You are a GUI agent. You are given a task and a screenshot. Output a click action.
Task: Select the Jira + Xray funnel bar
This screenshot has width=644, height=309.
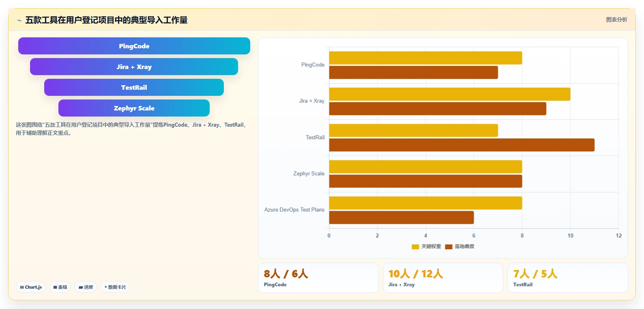point(134,67)
